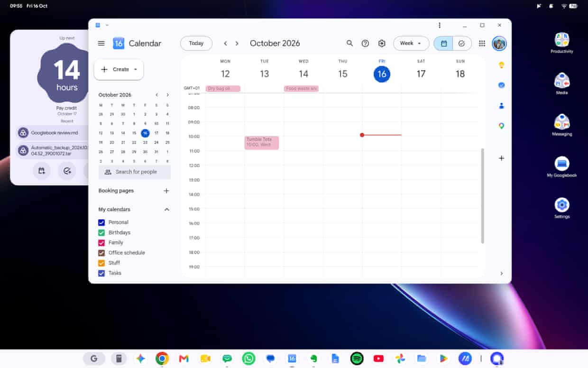Go to next week arrow in header

(237, 43)
